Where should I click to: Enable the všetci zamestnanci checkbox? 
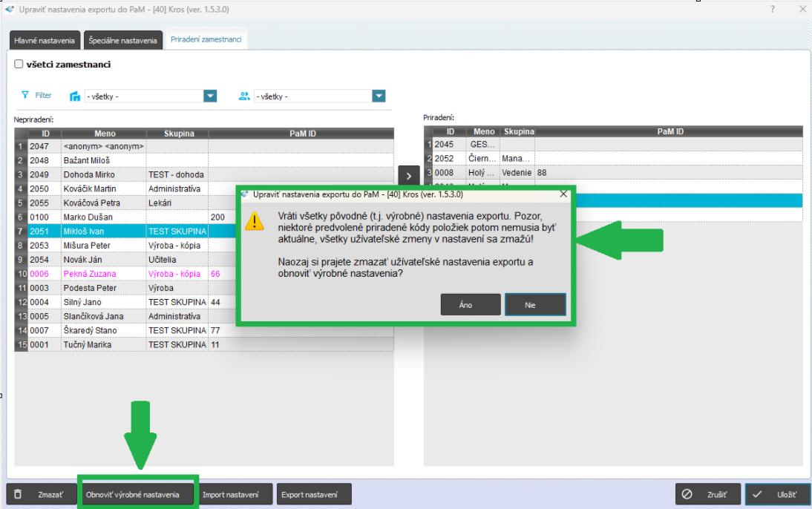point(18,65)
